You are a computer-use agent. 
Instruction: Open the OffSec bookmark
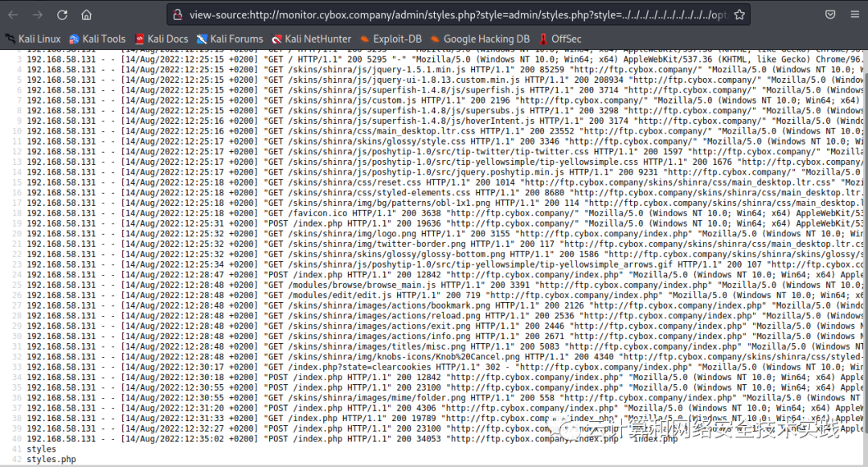pyautogui.click(x=559, y=39)
